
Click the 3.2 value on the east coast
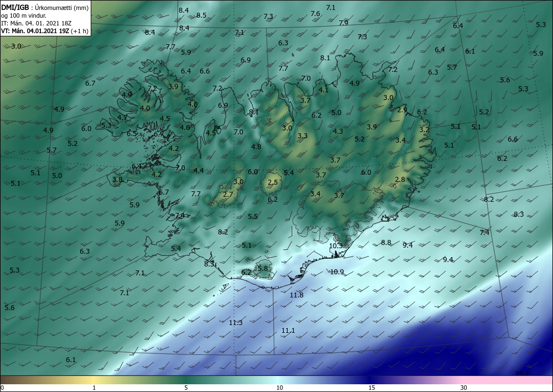pos(424,130)
